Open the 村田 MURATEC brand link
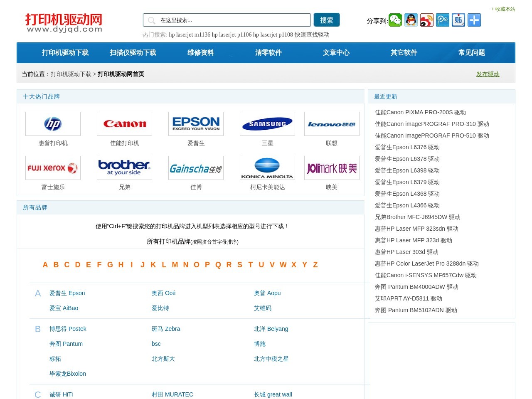This screenshot has height=399, width=532. coord(172,394)
